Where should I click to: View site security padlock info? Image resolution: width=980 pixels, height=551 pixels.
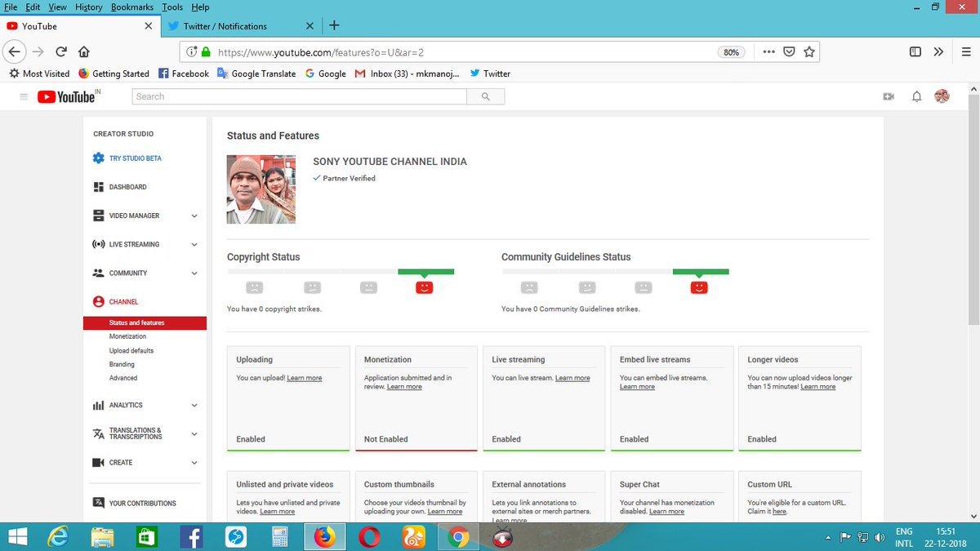206,51
